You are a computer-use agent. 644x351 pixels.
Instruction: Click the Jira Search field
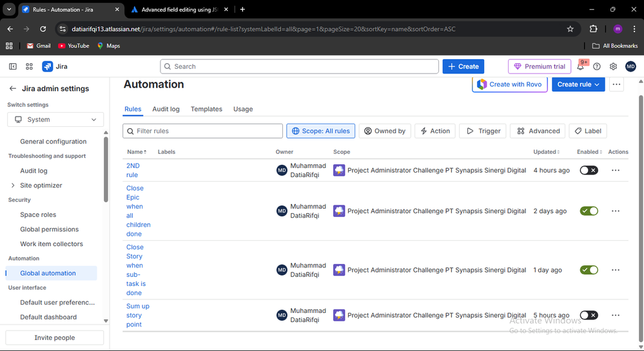pos(299,66)
